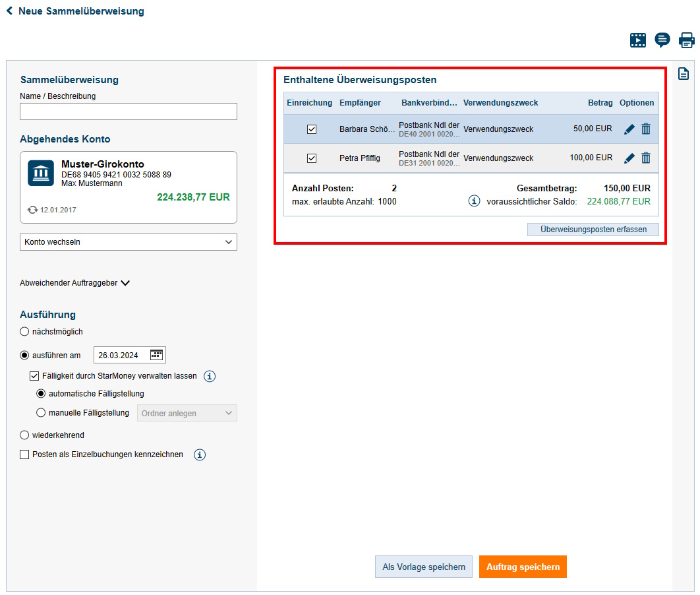Image resolution: width=700 pixels, height=595 pixels.
Task: Click the account balance 224.238,77 EUR
Action: click(193, 197)
